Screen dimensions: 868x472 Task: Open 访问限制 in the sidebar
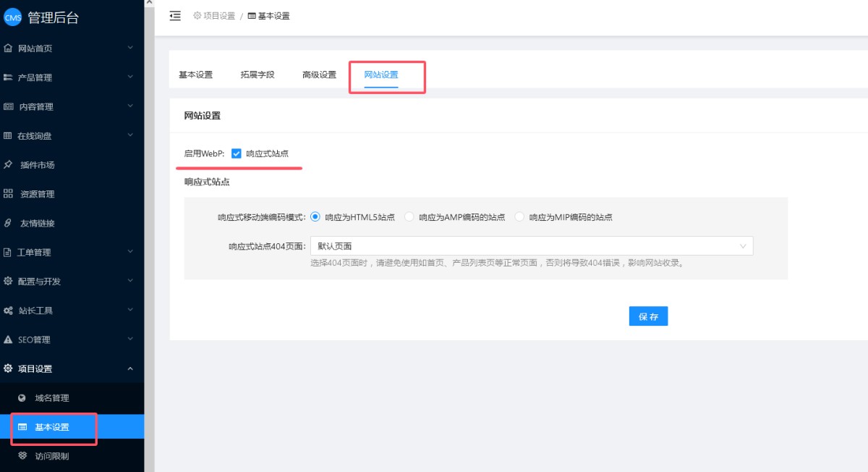[x=51, y=456]
